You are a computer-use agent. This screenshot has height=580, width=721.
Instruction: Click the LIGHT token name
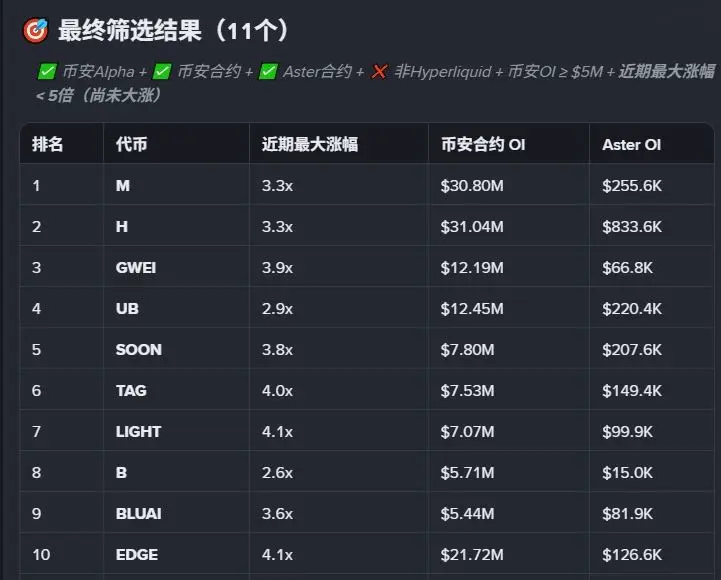[x=138, y=432]
